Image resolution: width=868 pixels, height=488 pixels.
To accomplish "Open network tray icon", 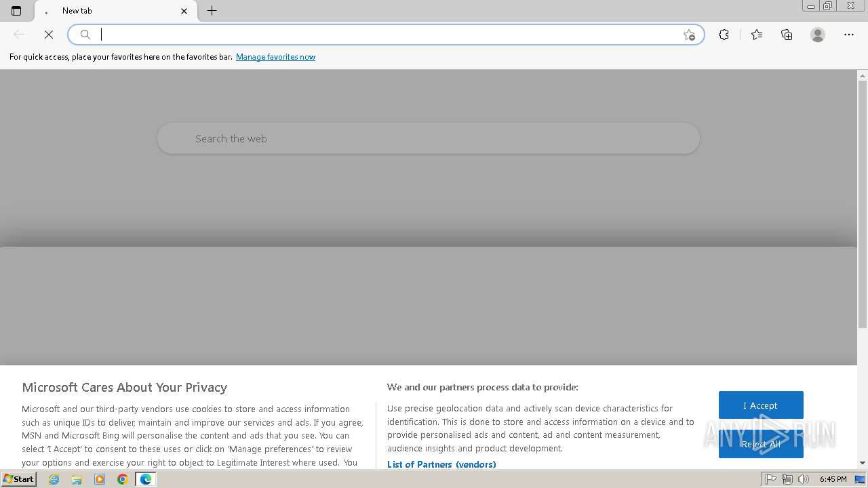I will point(787,479).
